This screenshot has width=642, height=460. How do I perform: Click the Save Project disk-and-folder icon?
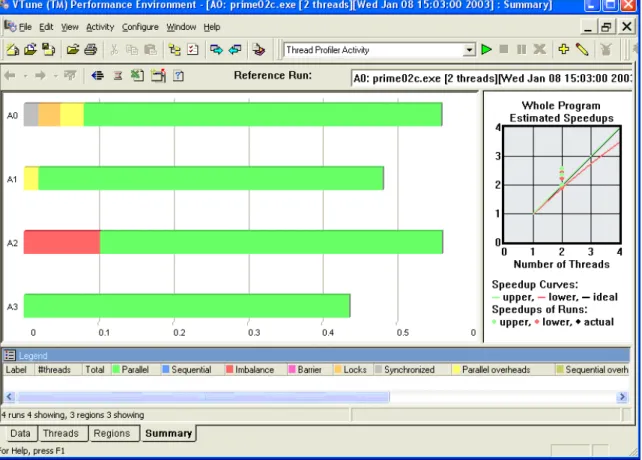[49, 50]
